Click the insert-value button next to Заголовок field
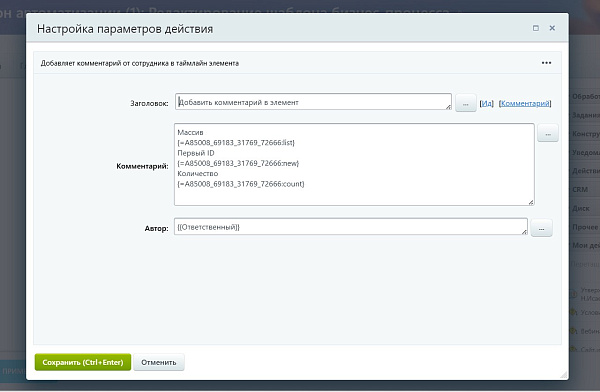This screenshot has height=392, width=600. click(x=465, y=103)
